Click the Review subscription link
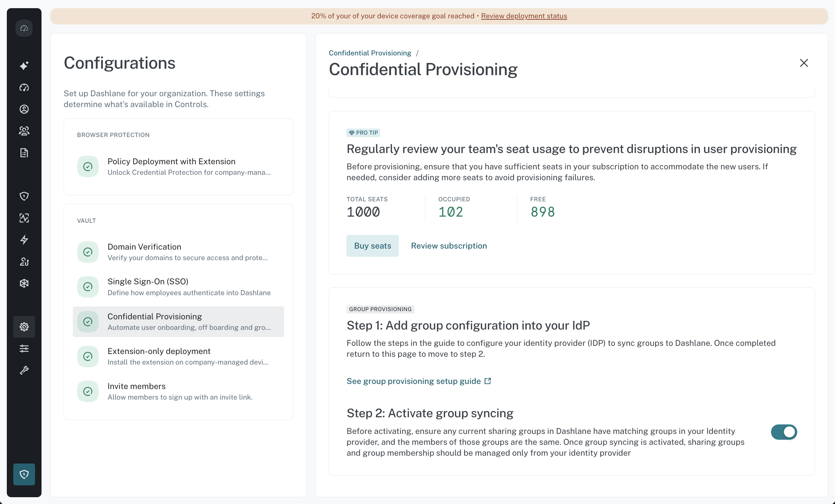 [449, 246]
